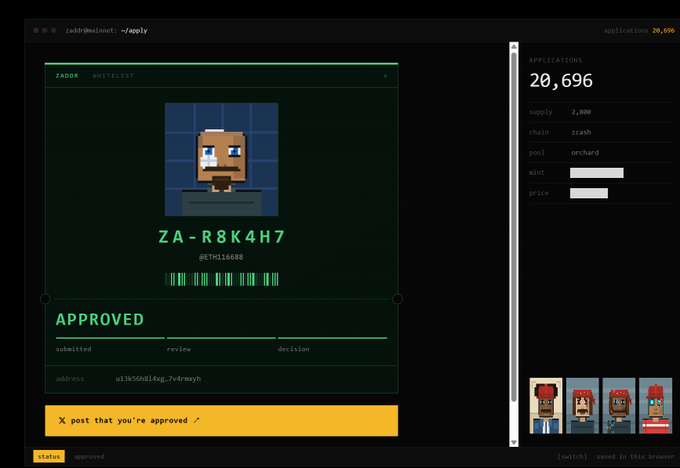Viewport: 680px width, 468px height.
Task: Click the ZA-R8K4H7 ticket code
Action: click(x=221, y=237)
